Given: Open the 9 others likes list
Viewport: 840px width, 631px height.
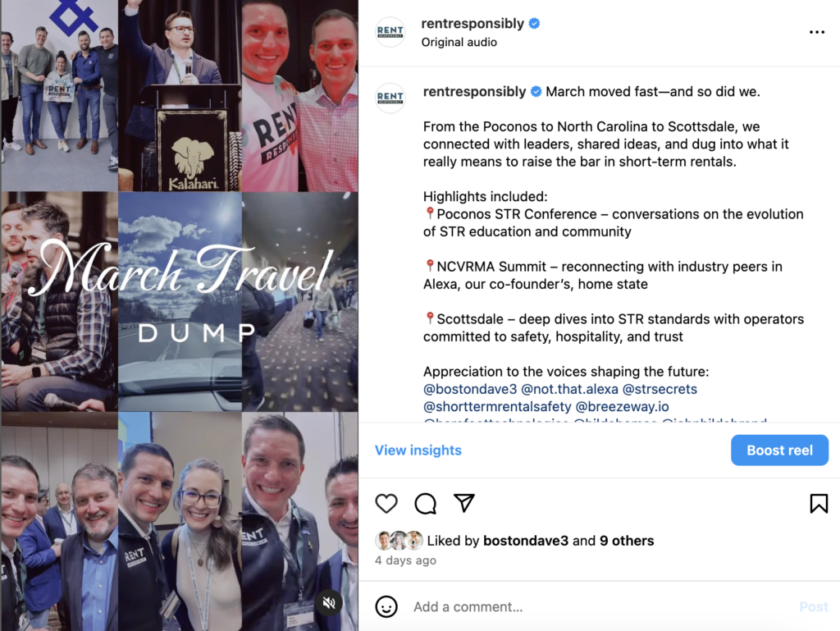Looking at the screenshot, I should [x=627, y=541].
